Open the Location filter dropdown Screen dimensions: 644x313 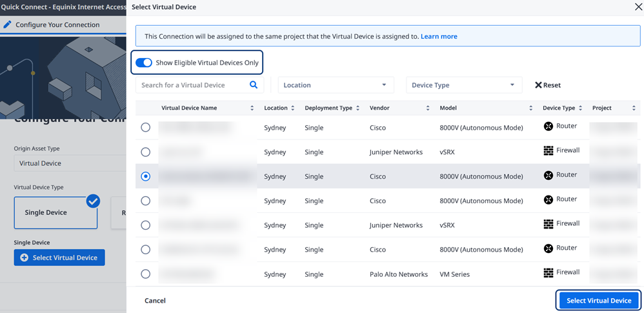click(336, 85)
